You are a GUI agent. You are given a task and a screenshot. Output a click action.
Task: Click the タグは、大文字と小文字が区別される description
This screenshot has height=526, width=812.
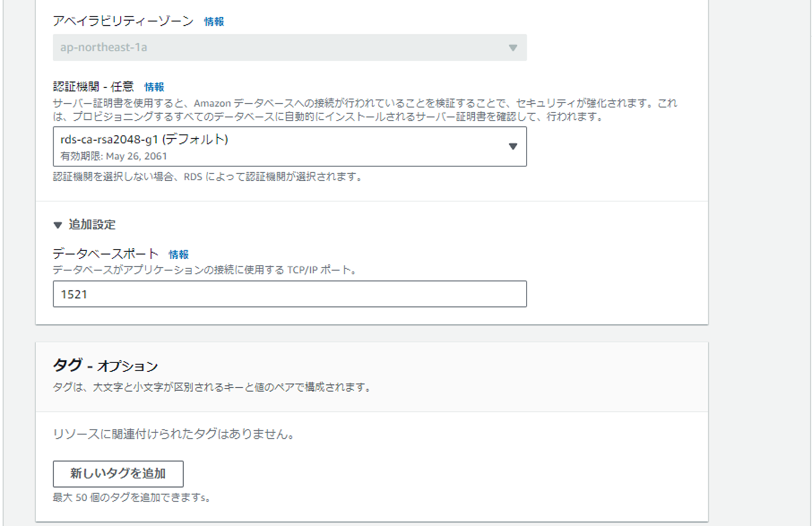tap(213, 388)
